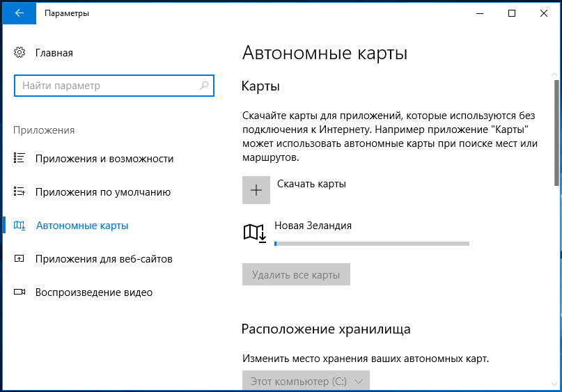Click the Автономные карты map icon in sidebar
This screenshot has height=392, width=562.
coord(19,226)
